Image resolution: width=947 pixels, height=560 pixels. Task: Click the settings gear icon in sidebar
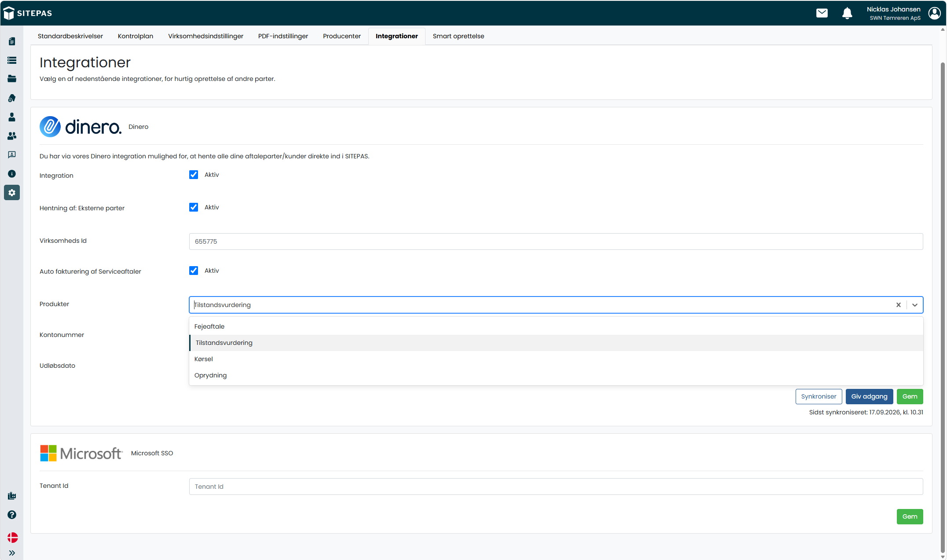coord(12,193)
